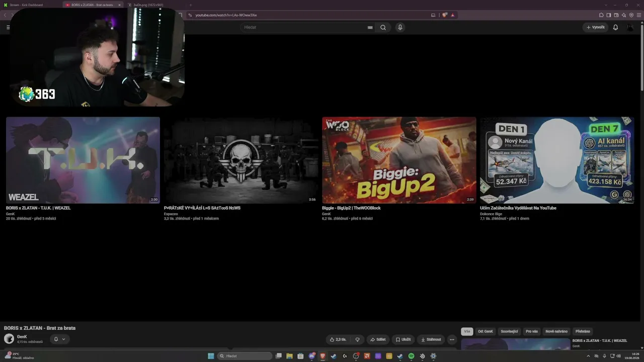Image resolution: width=644 pixels, height=362 pixels.
Task: Select the 'Pro vás' filter chip
Action: [532, 331]
